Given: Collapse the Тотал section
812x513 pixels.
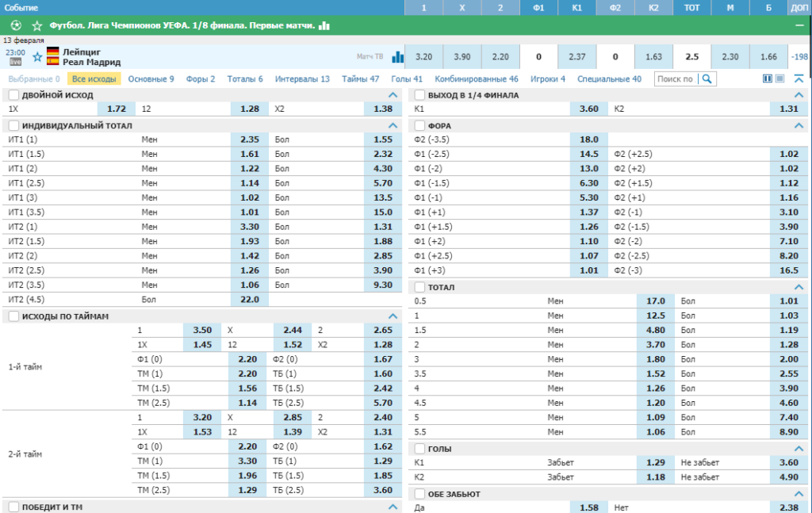Looking at the screenshot, I should point(799,287).
